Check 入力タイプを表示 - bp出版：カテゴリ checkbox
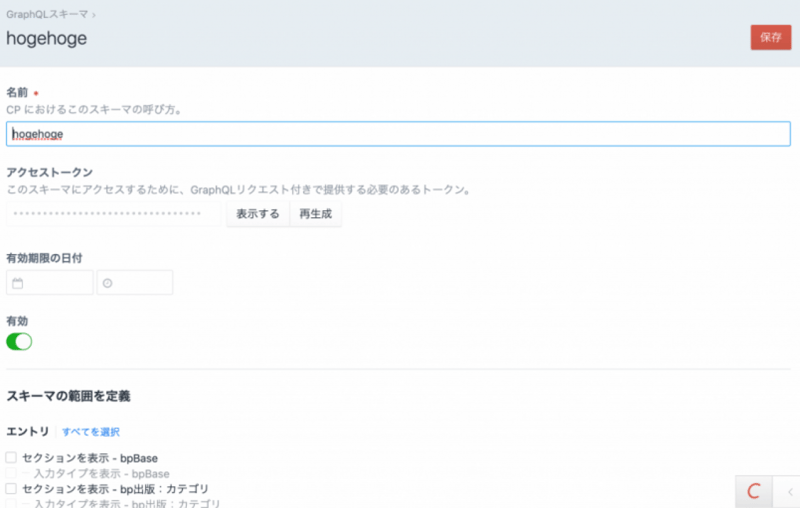 (x=11, y=503)
